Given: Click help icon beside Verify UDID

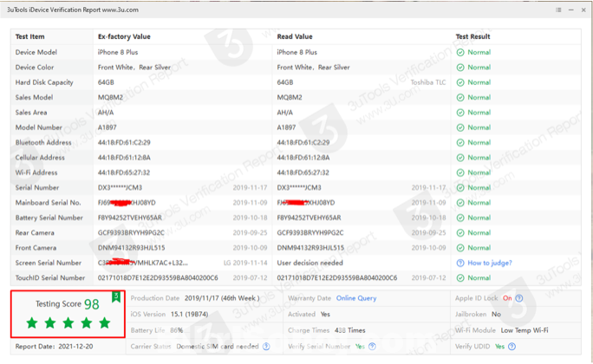Looking at the screenshot, I should [x=512, y=347].
